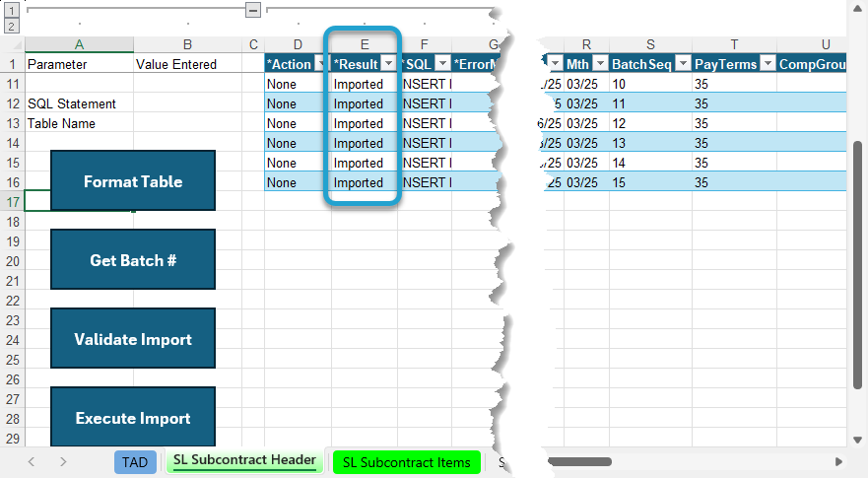Select the SQL Statement cell
This screenshot has width=868, height=478.
[x=79, y=103]
